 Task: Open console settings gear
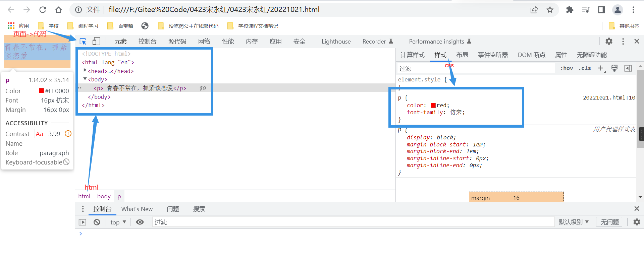click(637, 222)
